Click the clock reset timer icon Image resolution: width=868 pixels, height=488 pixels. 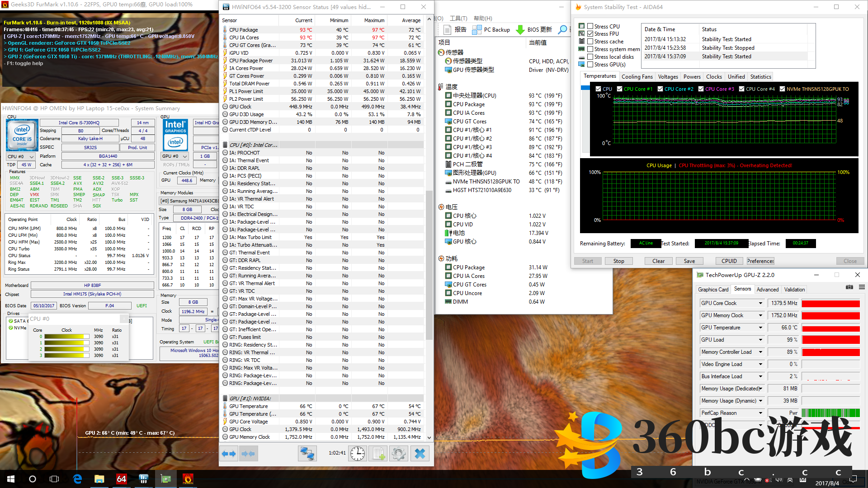point(357,454)
